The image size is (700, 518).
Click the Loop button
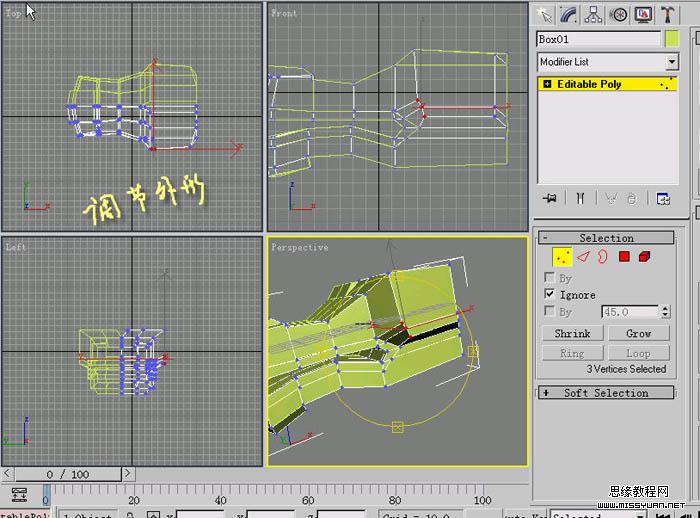tap(638, 353)
